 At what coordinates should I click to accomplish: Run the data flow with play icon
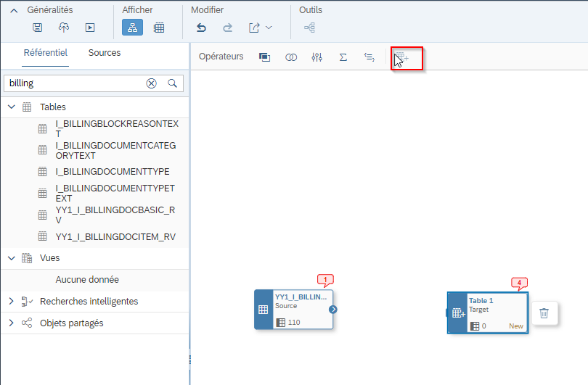pos(90,28)
